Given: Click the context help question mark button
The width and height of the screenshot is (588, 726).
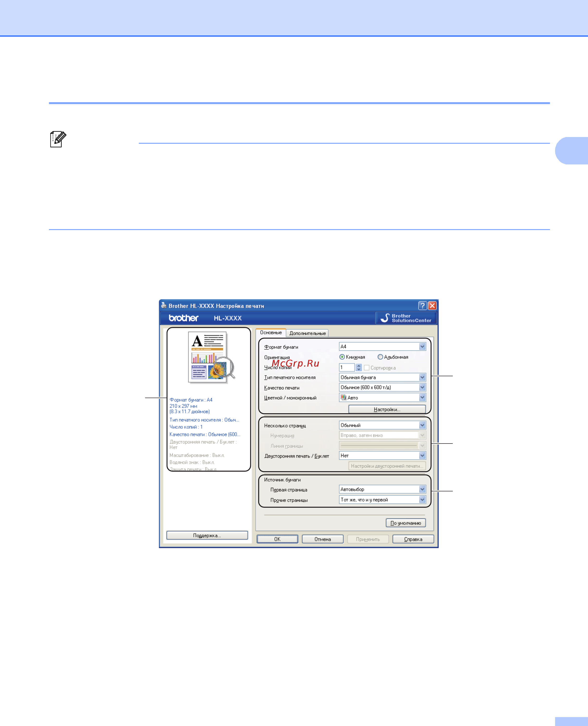Looking at the screenshot, I should (x=422, y=306).
